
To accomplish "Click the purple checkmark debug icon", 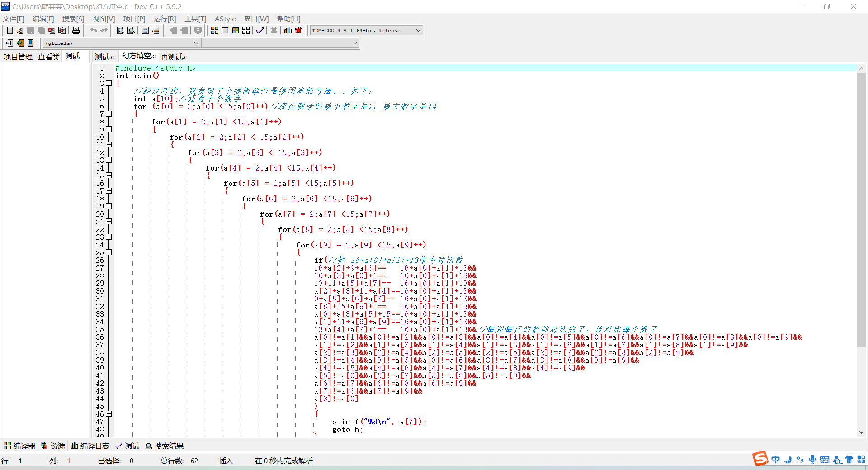I will click(x=260, y=30).
